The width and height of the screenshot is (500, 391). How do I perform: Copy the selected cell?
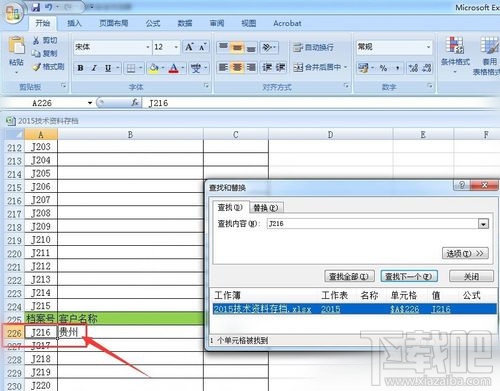[x=45, y=53]
